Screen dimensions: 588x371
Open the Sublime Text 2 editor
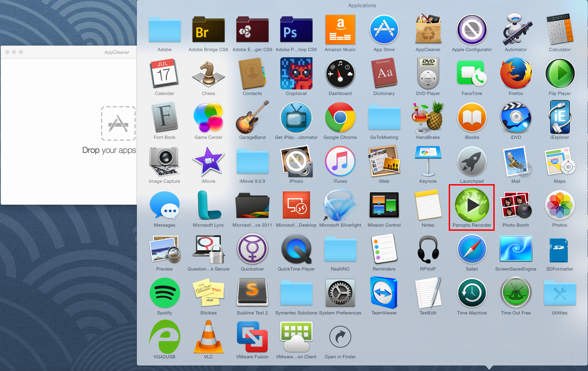coord(252,294)
